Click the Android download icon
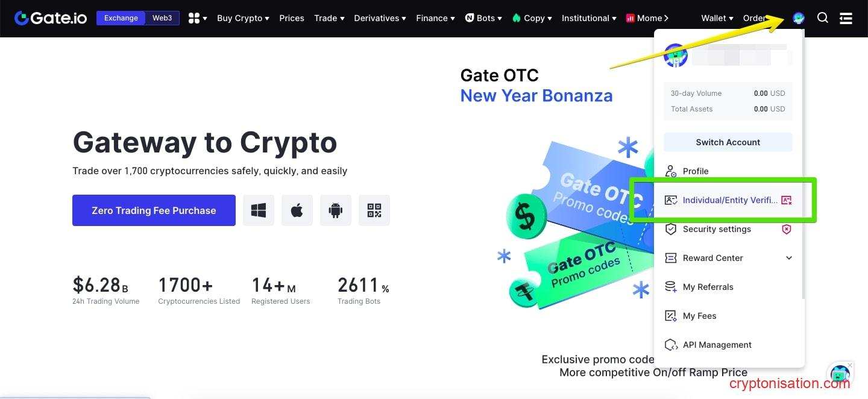Image resolution: width=868 pixels, height=399 pixels. click(x=336, y=210)
